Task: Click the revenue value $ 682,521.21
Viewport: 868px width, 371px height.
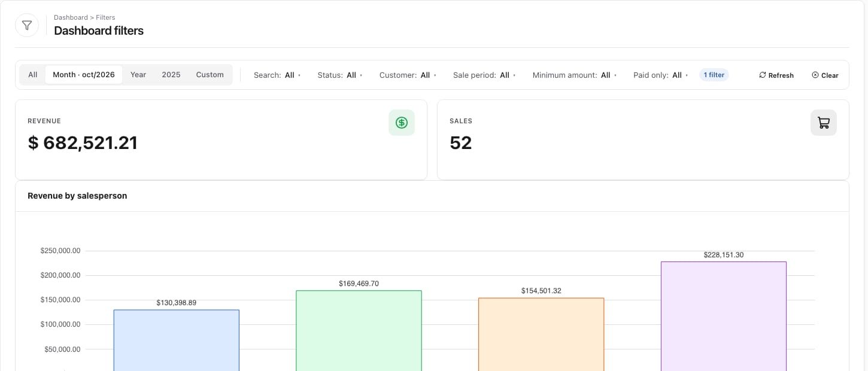Action: [83, 142]
